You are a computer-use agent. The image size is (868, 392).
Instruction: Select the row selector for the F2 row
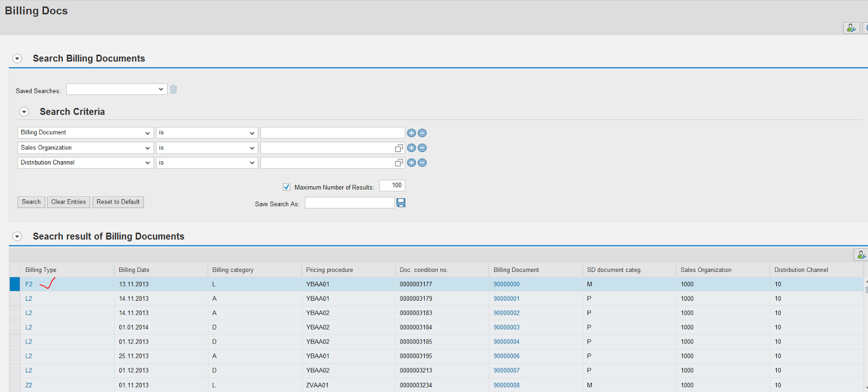[15, 284]
